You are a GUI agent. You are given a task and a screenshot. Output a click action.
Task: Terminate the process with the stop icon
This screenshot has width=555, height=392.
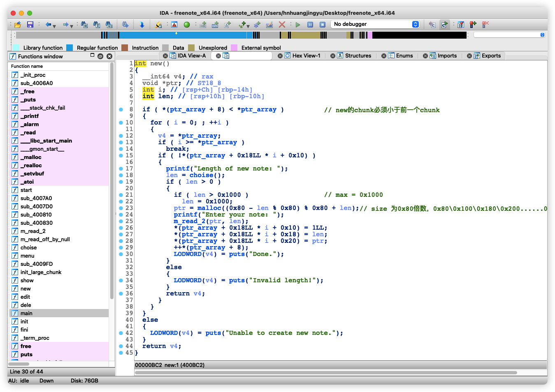pyautogui.click(x=323, y=25)
